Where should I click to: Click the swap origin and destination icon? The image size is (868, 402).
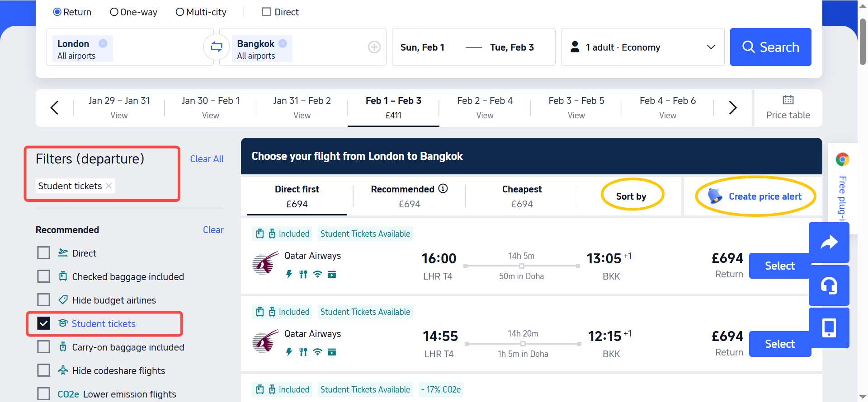coord(217,47)
